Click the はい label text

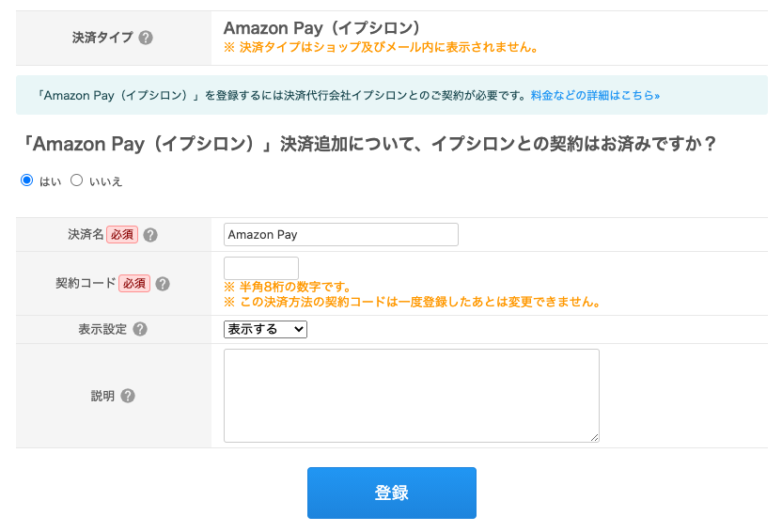click(51, 181)
